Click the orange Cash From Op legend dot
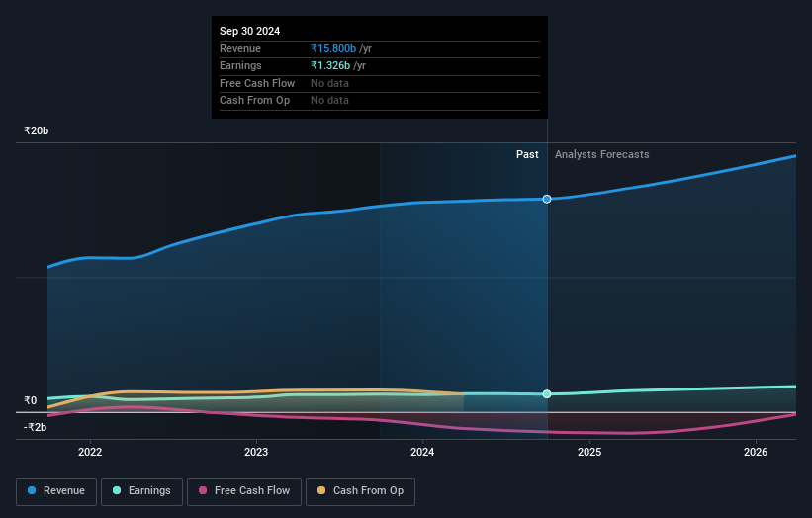The height and width of the screenshot is (518, 812). 321,490
